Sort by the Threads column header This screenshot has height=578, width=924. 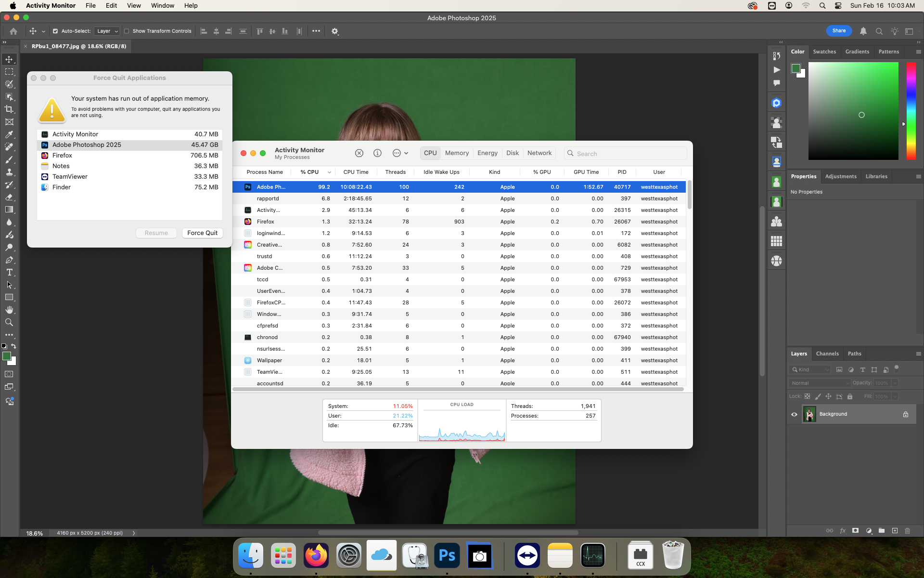[x=395, y=172]
